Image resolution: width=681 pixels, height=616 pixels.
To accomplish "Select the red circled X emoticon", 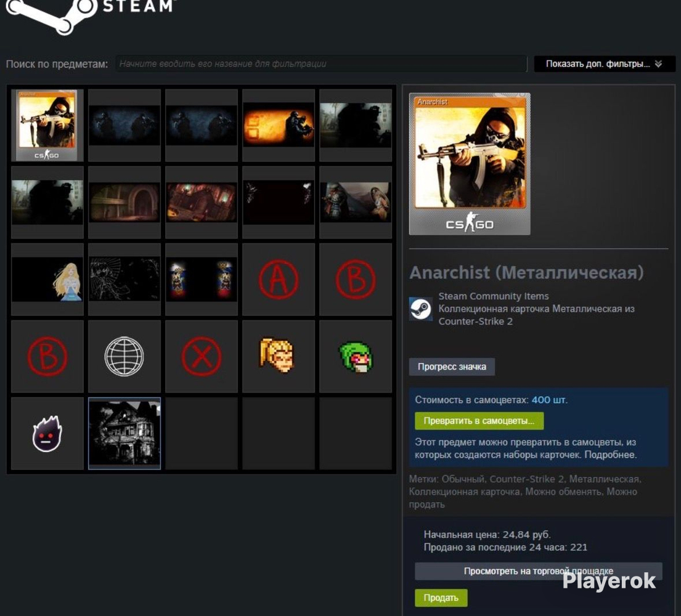I will pyautogui.click(x=202, y=357).
